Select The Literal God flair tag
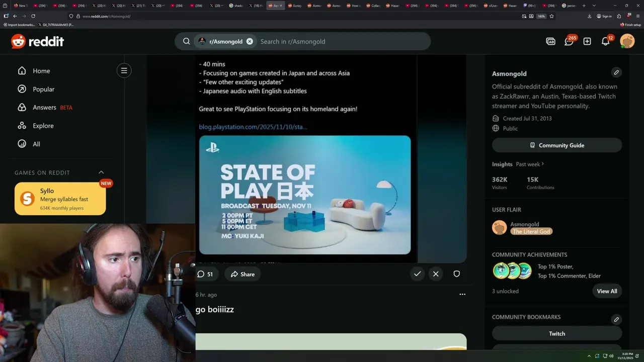This screenshot has height=362, width=644. click(531, 231)
